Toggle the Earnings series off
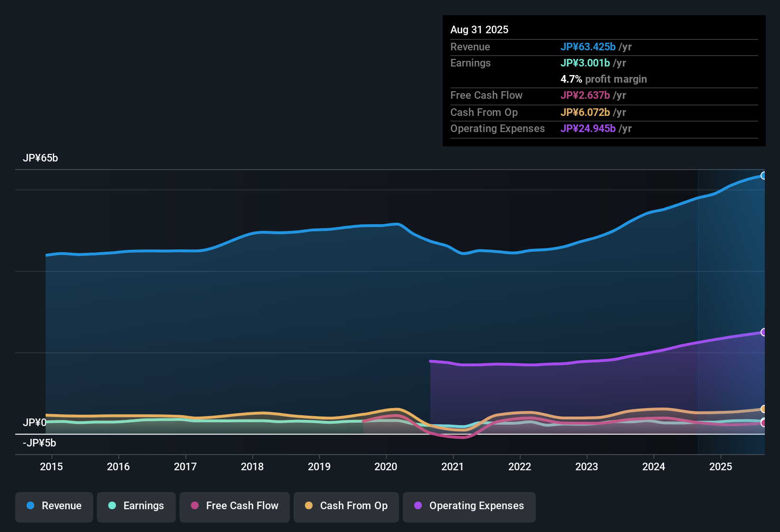This screenshot has width=780, height=532. [136, 506]
